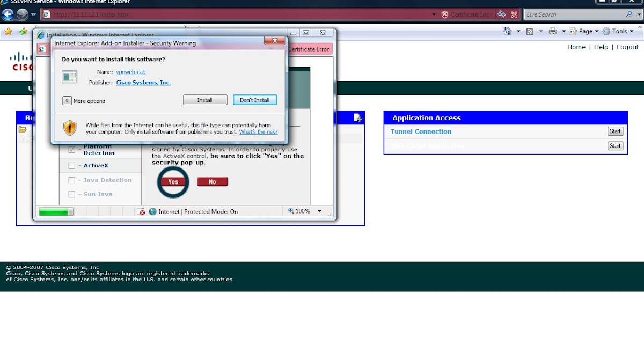Viewport: 644px width, 338px height.
Task: Click the green progress bar in the status bar
Action: 56,212
